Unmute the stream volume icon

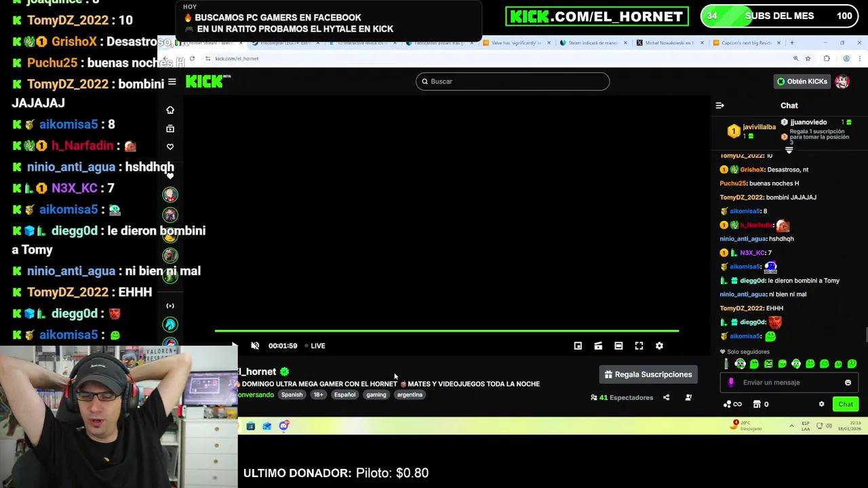255,346
